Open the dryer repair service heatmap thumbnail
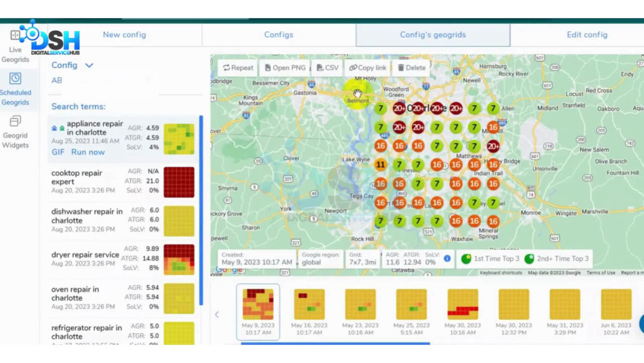 (x=179, y=259)
